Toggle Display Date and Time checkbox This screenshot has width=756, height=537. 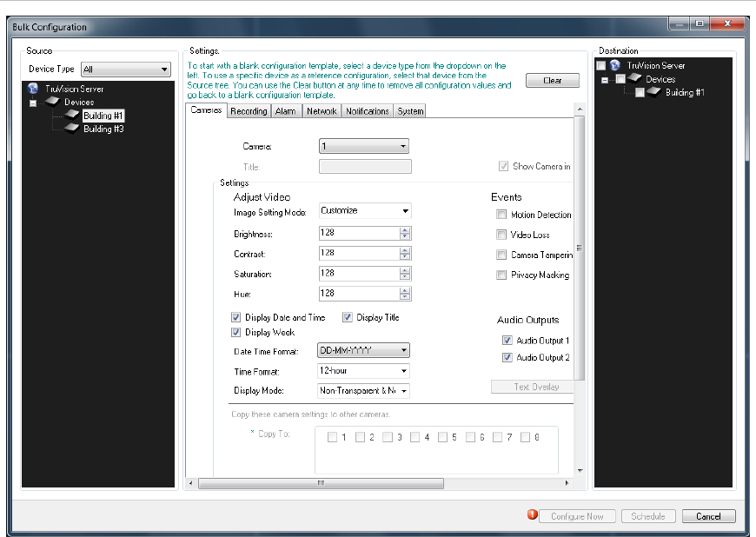coord(235,317)
